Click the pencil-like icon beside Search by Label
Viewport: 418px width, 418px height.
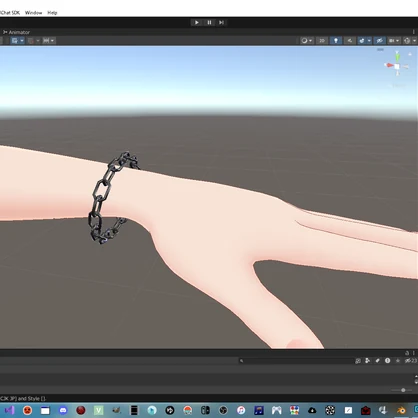[x=377, y=361]
